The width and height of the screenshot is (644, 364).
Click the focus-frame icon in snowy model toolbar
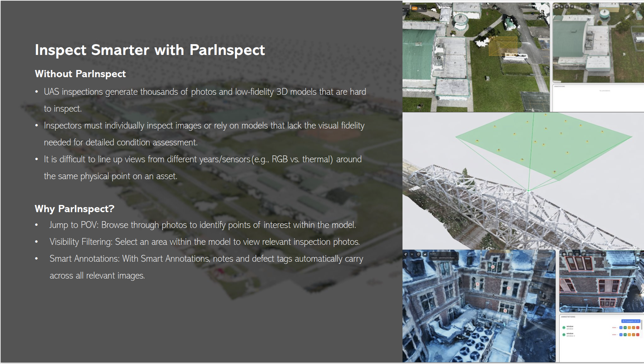(x=412, y=254)
